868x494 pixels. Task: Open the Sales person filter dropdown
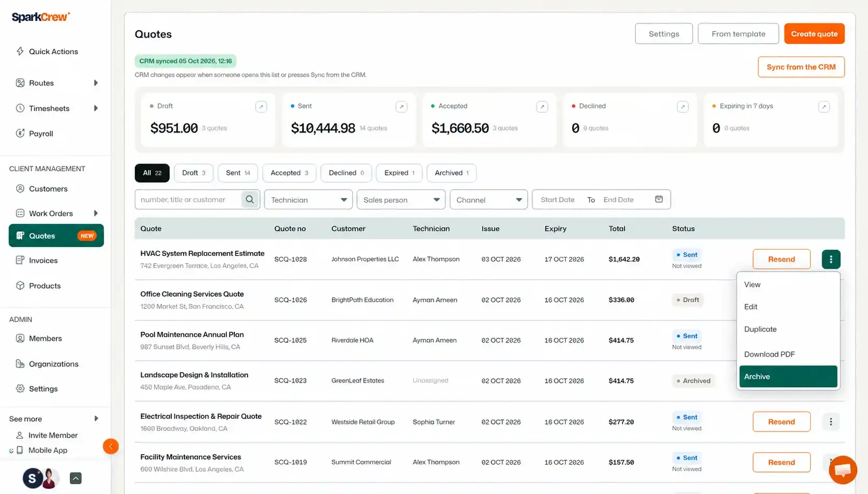click(x=401, y=199)
